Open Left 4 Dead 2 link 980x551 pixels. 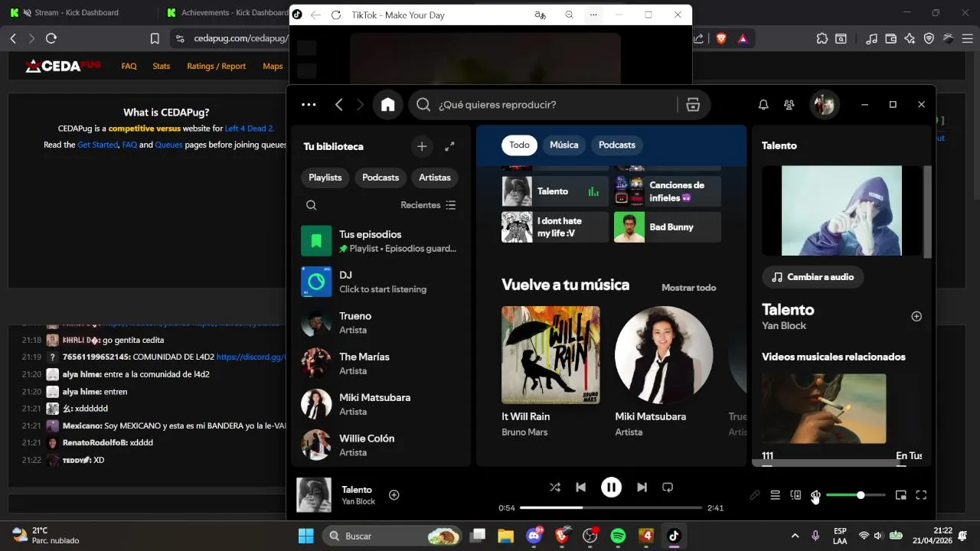pos(250,129)
